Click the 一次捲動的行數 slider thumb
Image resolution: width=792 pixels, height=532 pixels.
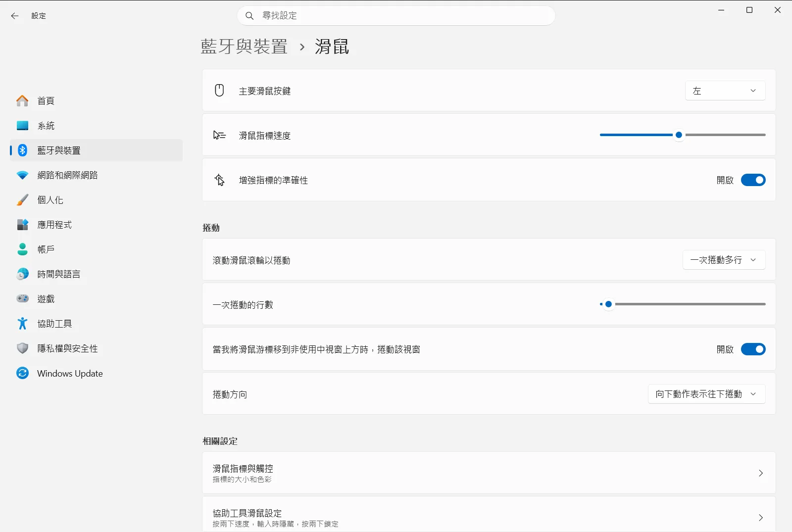[x=608, y=304]
